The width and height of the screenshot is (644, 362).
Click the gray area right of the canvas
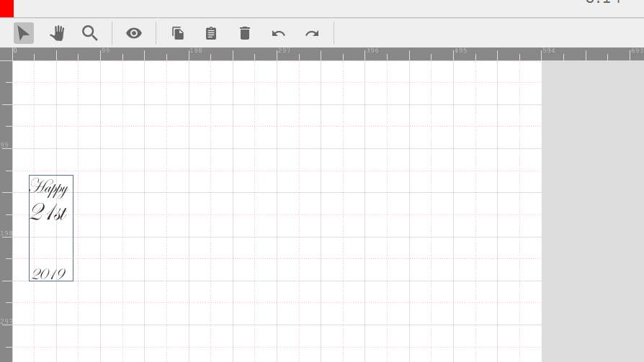tap(592, 209)
